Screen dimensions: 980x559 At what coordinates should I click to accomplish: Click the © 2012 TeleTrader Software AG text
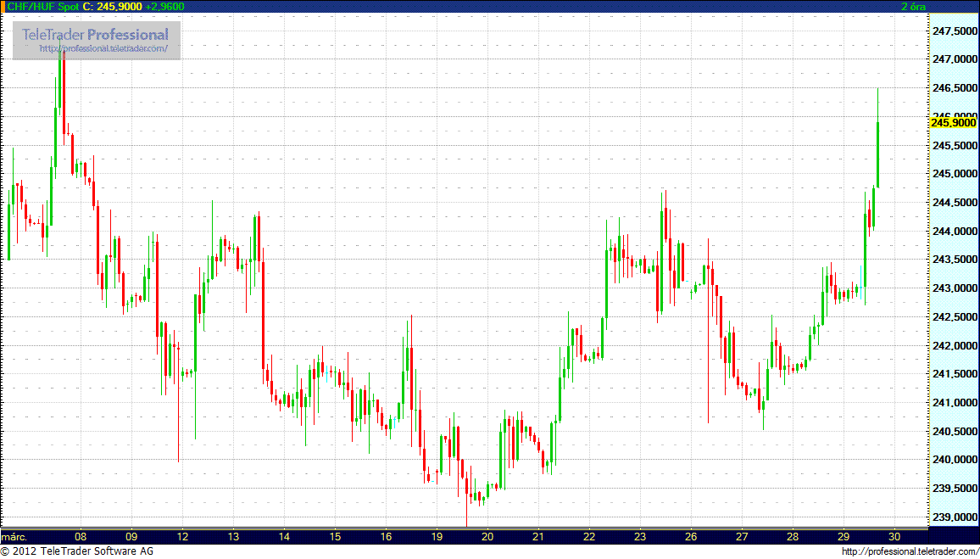pyautogui.click(x=77, y=551)
